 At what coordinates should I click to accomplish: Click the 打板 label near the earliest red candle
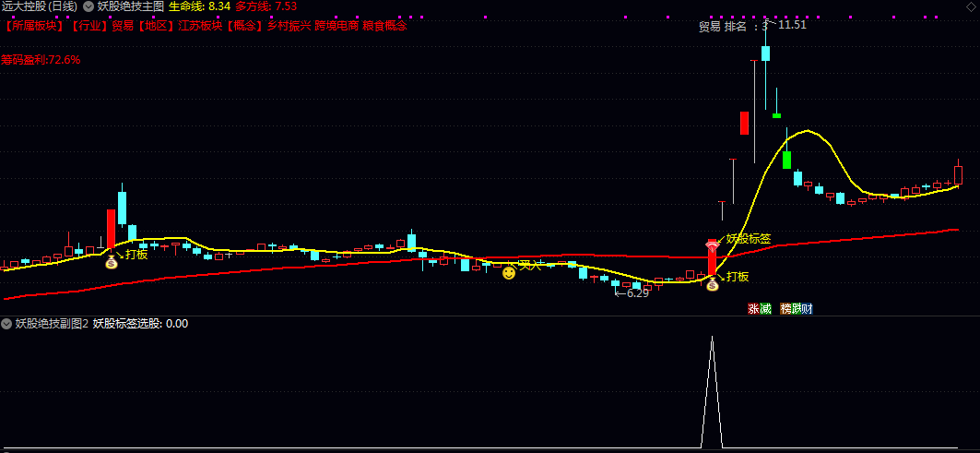click(x=136, y=254)
